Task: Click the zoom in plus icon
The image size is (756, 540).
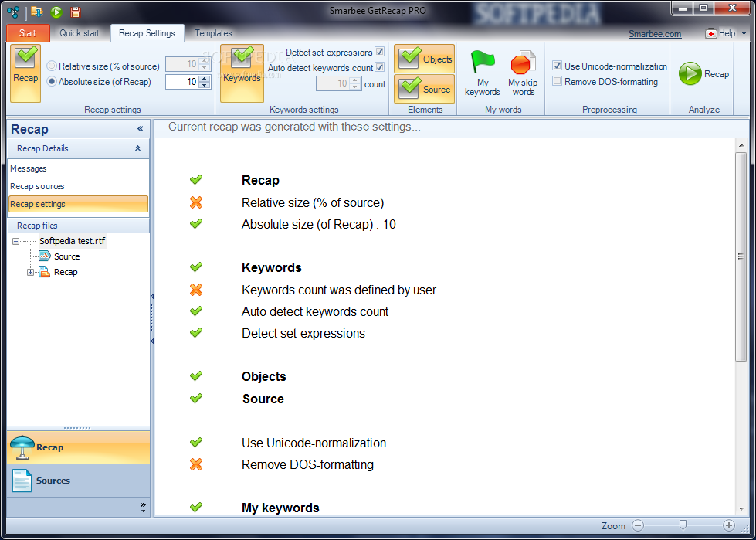Action: (728, 525)
